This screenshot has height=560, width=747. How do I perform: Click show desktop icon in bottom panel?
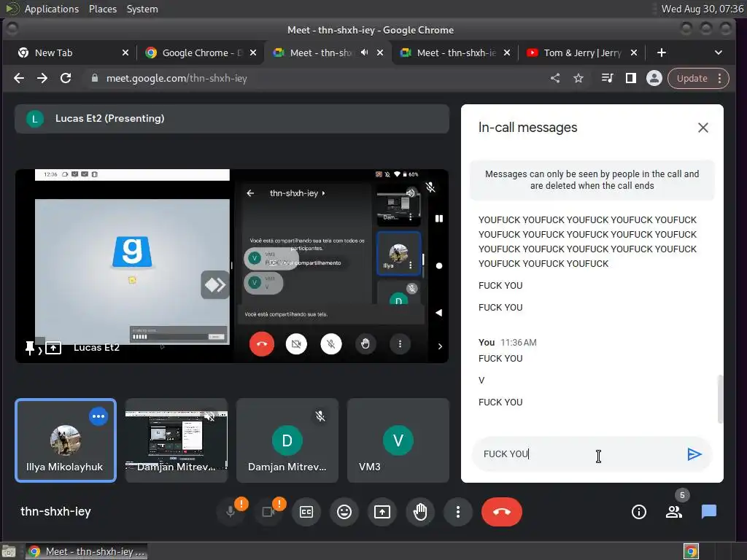[x=9, y=552]
